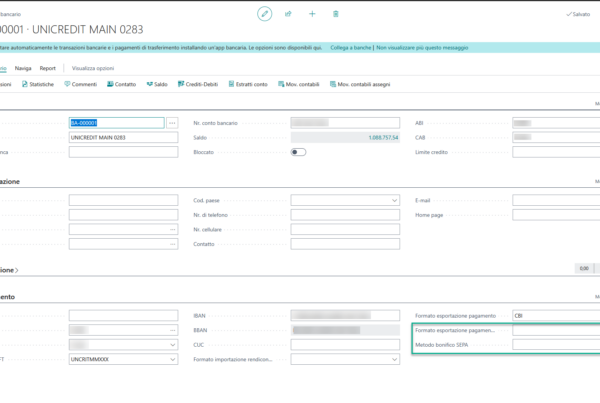Screen dimensions: 600x403
Task: Toggle the Bloccato switch
Action: click(298, 152)
